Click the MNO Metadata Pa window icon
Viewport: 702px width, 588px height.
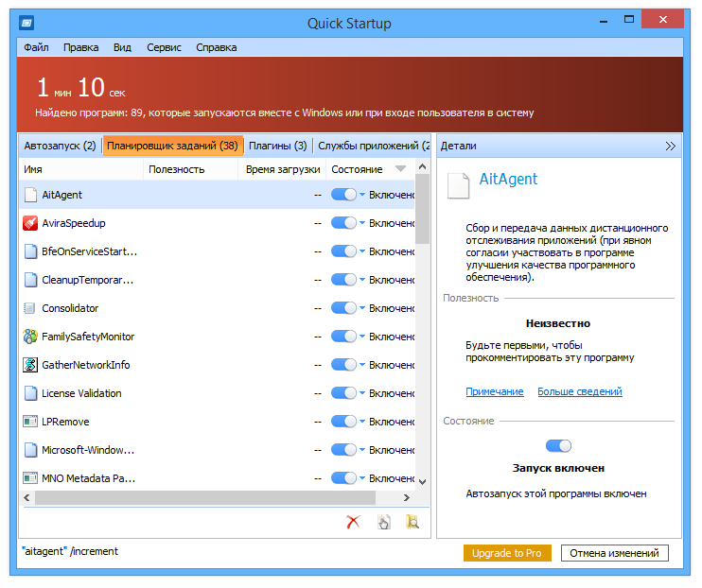(x=30, y=478)
